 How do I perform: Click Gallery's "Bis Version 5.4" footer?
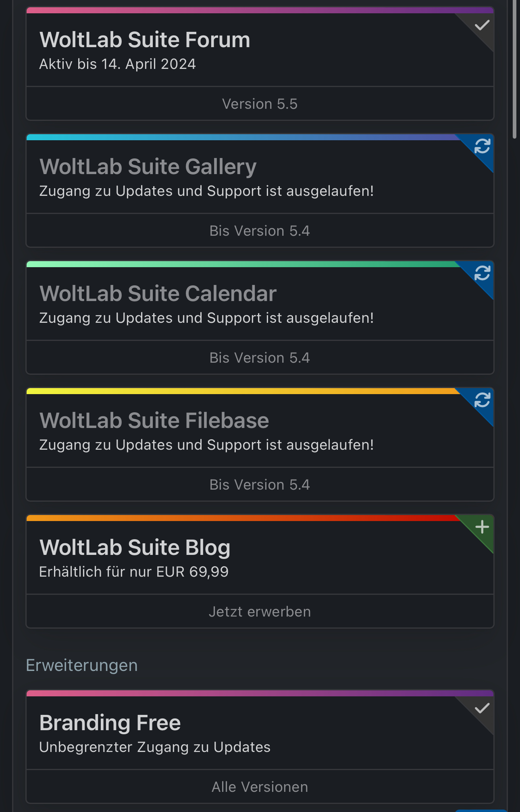260,231
